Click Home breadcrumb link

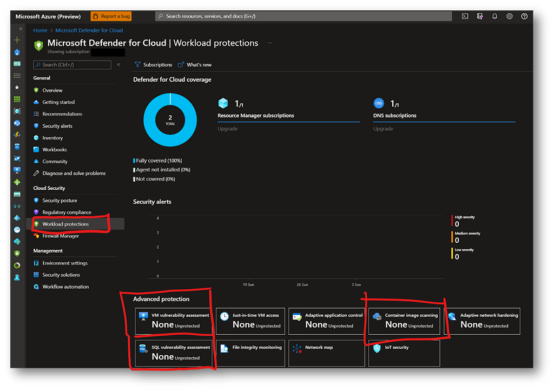[40, 30]
